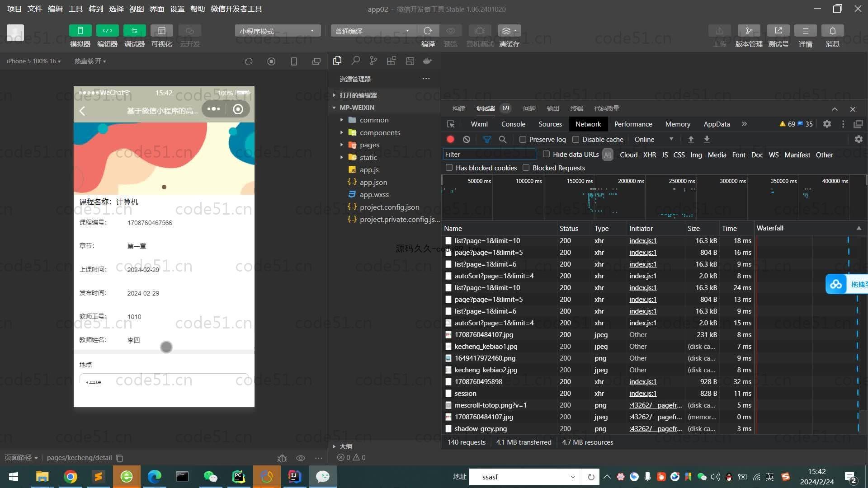Open the test account (测试号) button

point(778,31)
